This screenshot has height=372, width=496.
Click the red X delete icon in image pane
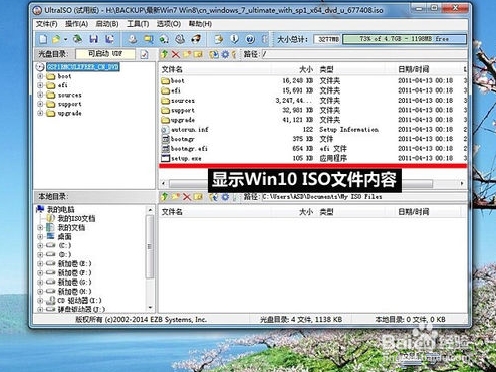pos(176,54)
